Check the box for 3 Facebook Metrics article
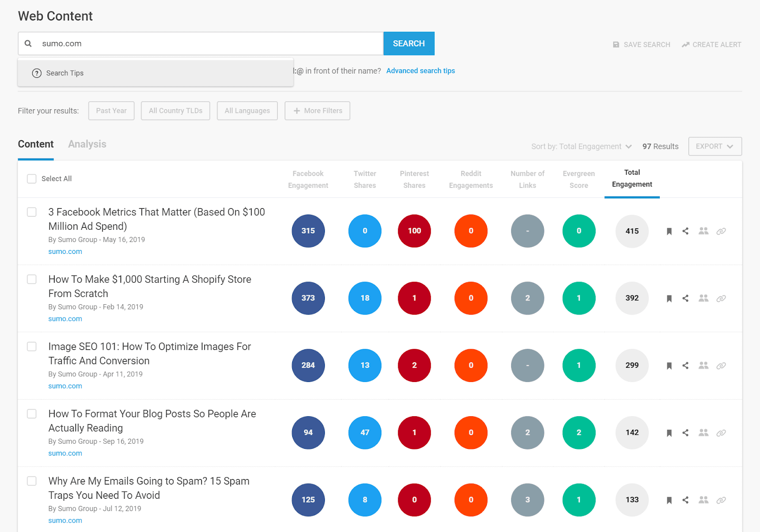Screen dimensions: 760x532 pos(32,212)
